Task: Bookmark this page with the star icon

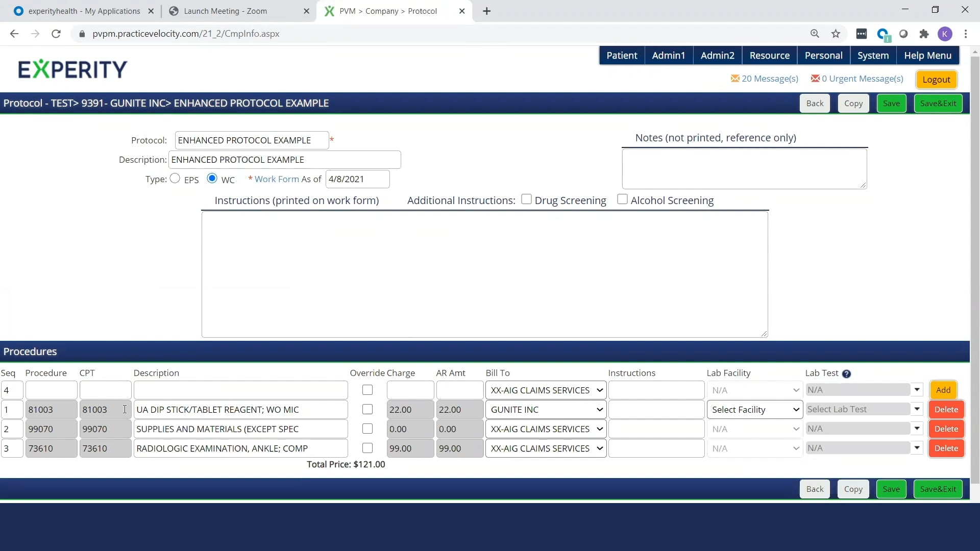Action: pos(836,34)
